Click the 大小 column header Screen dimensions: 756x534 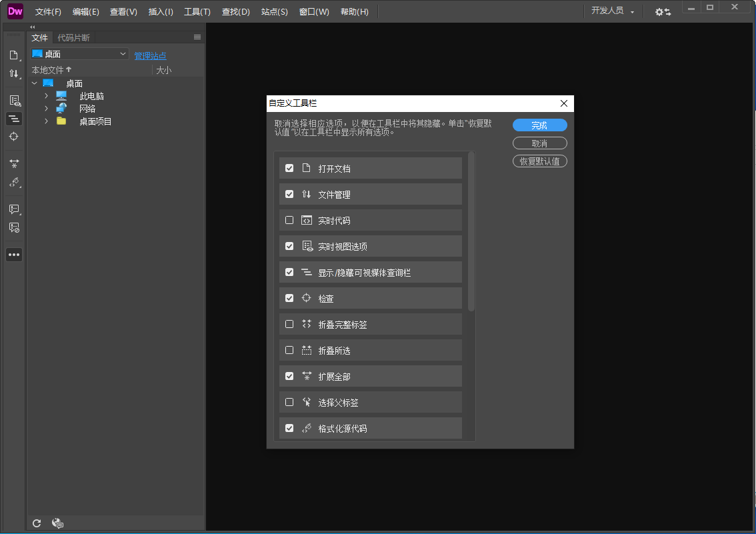click(x=164, y=70)
